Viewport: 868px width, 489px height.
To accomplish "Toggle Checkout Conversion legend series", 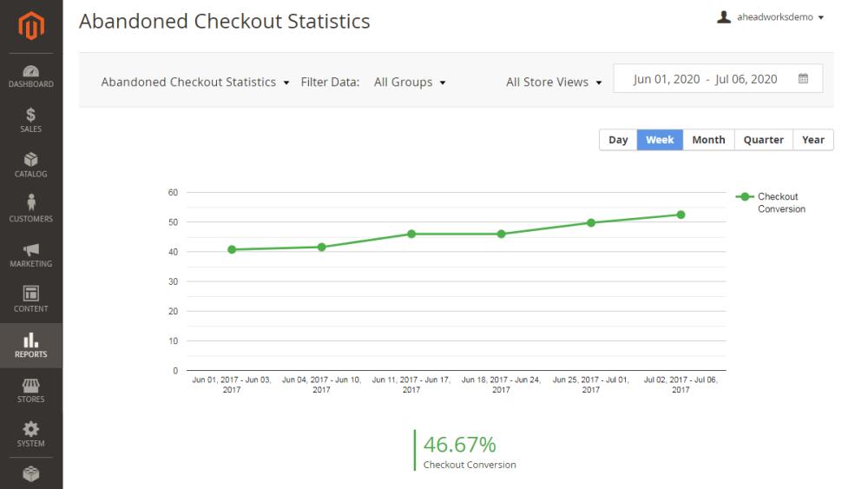I will coord(771,202).
